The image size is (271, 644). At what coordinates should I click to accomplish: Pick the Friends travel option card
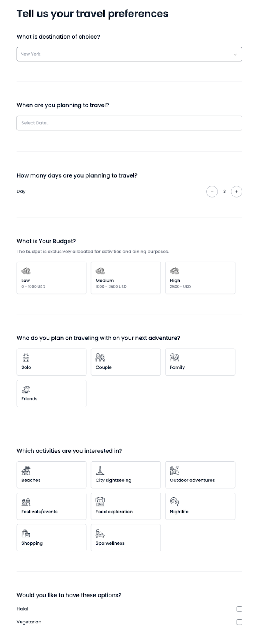point(51,393)
